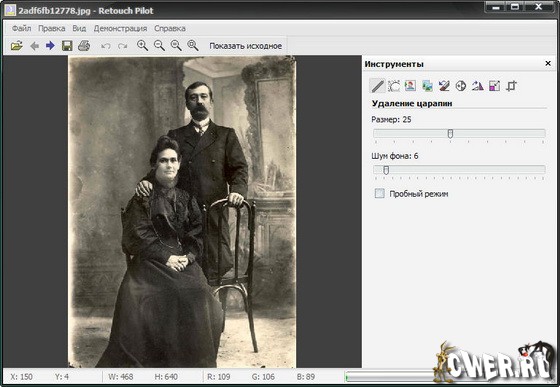Open the Файл menu
This screenshot has width=560, height=387.
coord(21,28)
